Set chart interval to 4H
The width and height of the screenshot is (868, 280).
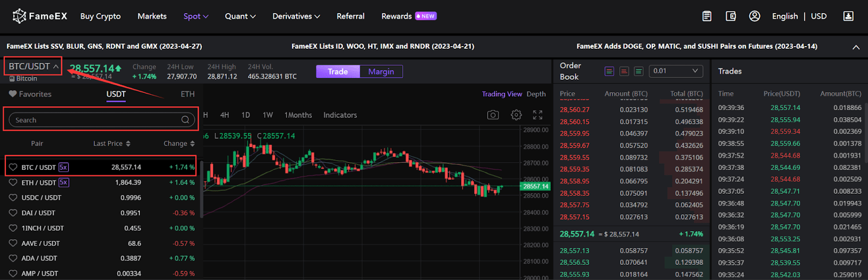tap(225, 115)
